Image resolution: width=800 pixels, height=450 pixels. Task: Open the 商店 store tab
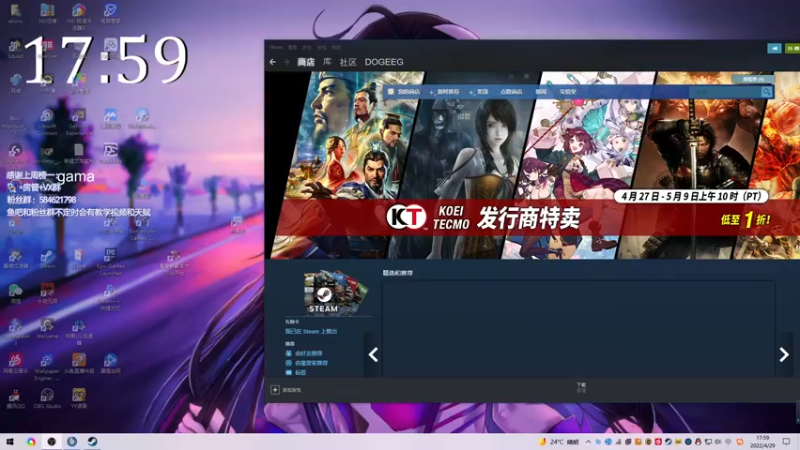(306, 62)
